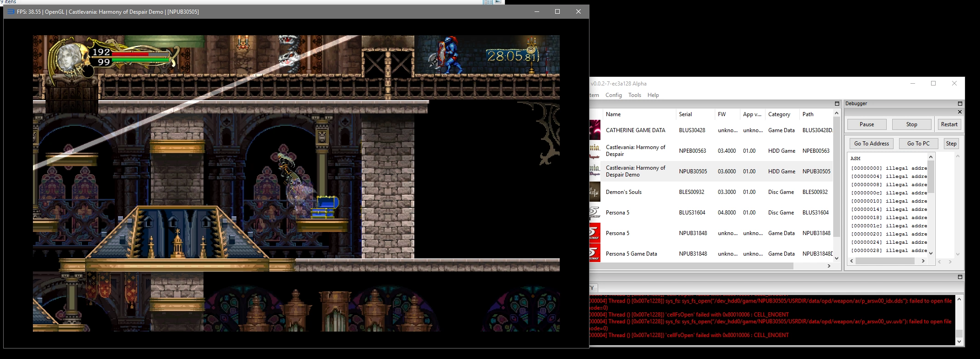Click the Restart button
Viewport: 980px width, 359px height.
(949, 124)
